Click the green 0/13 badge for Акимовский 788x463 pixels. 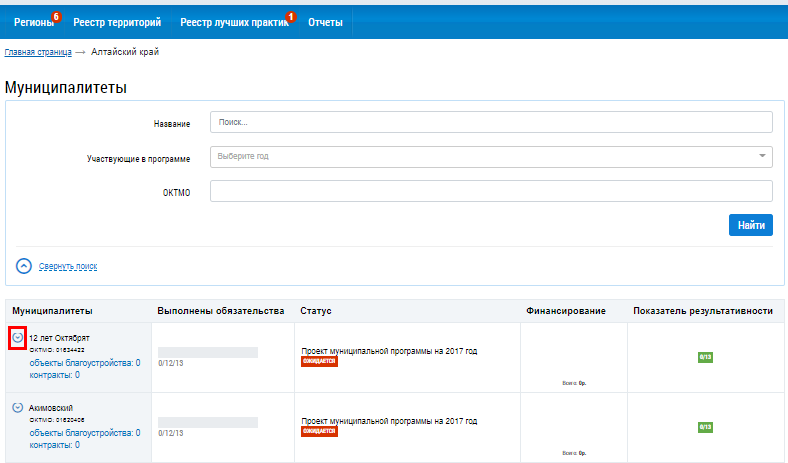coord(705,427)
